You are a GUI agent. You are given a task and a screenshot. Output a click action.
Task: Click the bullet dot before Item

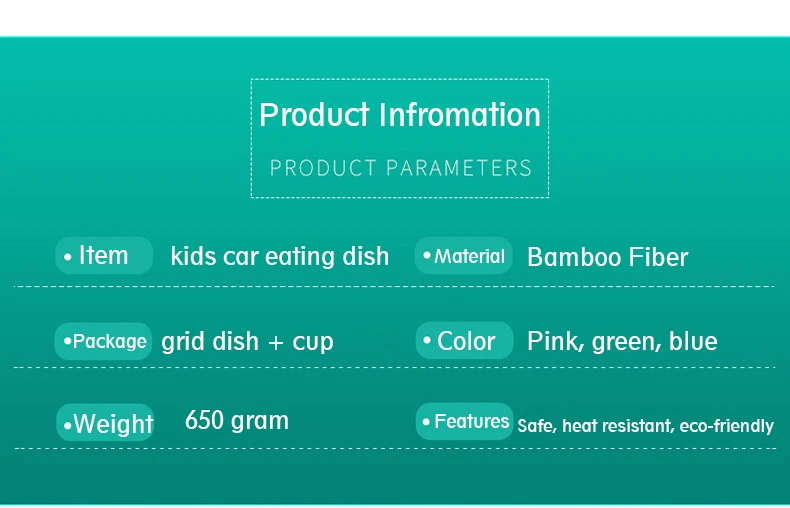click(x=68, y=257)
